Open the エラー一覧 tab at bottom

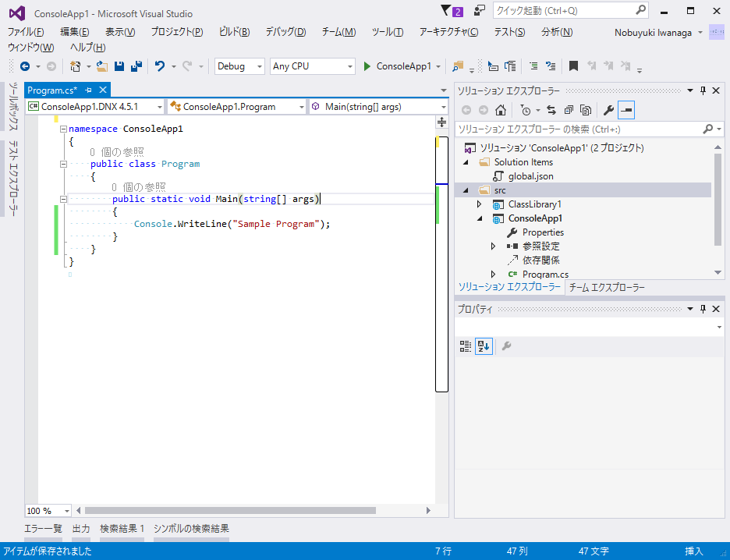click(43, 529)
